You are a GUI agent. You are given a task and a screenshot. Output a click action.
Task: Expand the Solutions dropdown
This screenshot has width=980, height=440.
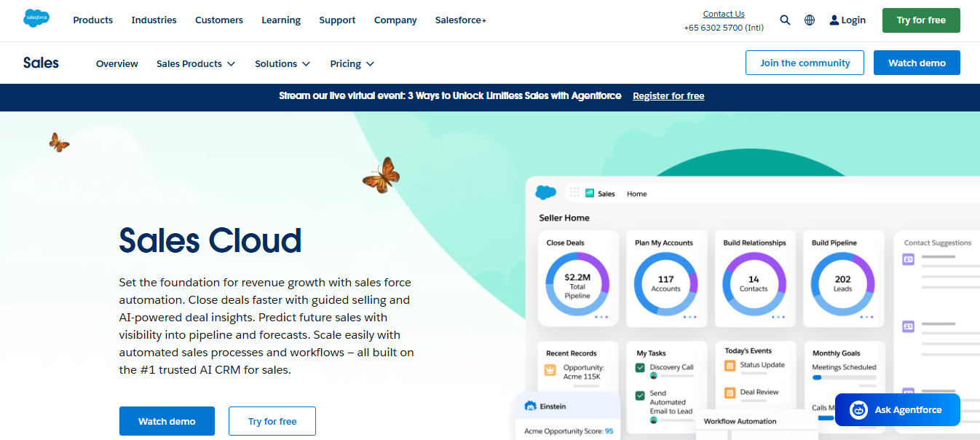click(282, 64)
